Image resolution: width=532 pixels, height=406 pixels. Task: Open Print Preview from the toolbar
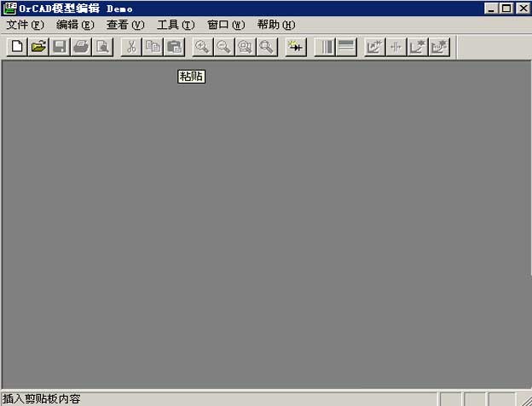[x=102, y=47]
